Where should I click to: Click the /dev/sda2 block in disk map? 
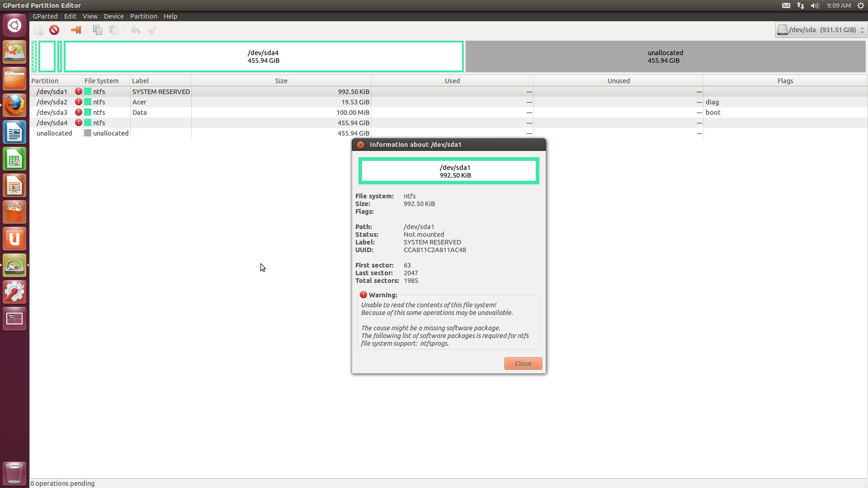(47, 56)
